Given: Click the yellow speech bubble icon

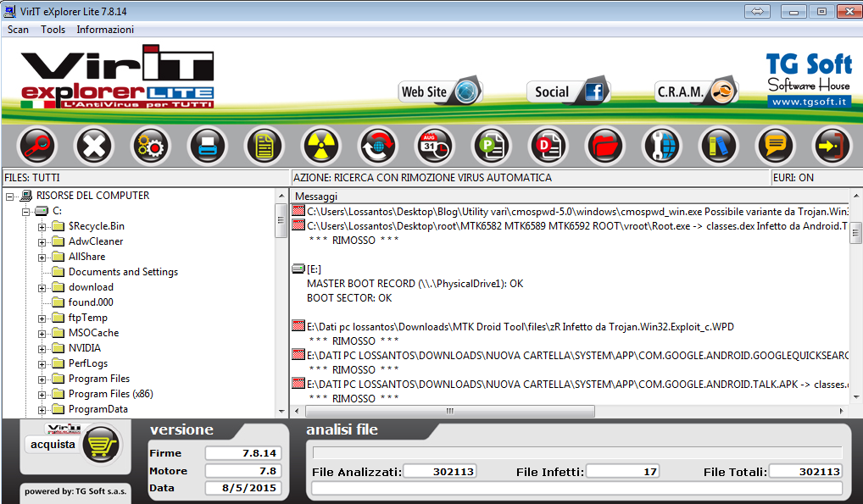Looking at the screenshot, I should point(776,147).
